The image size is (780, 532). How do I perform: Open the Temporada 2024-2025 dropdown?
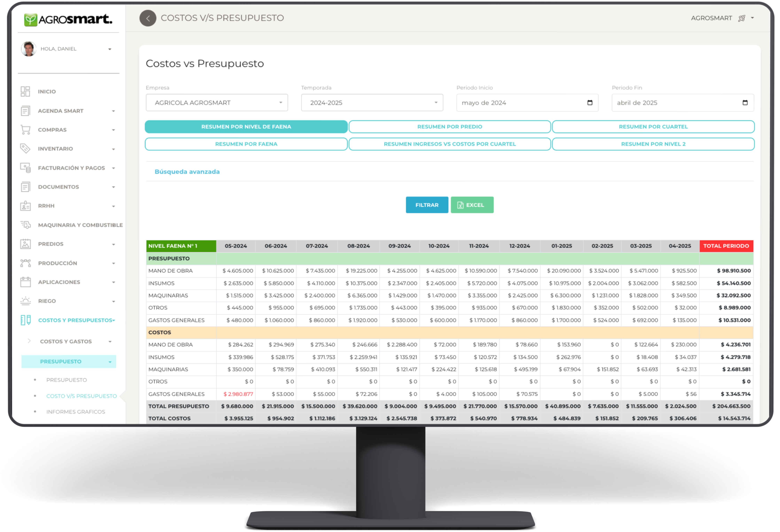[372, 103]
